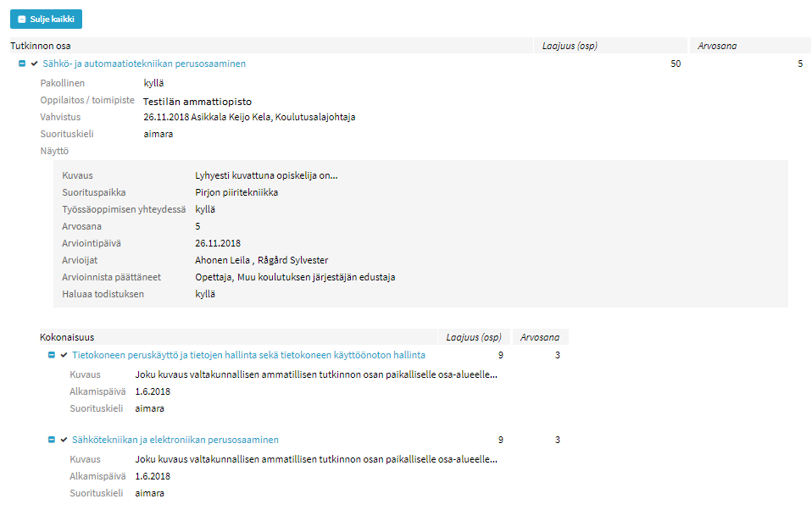The height and width of the screenshot is (510, 812).
Task: Click checkmark icon beside Sähkö- ja automaatiotekniikan perusosaaminen
Action: click(34, 64)
